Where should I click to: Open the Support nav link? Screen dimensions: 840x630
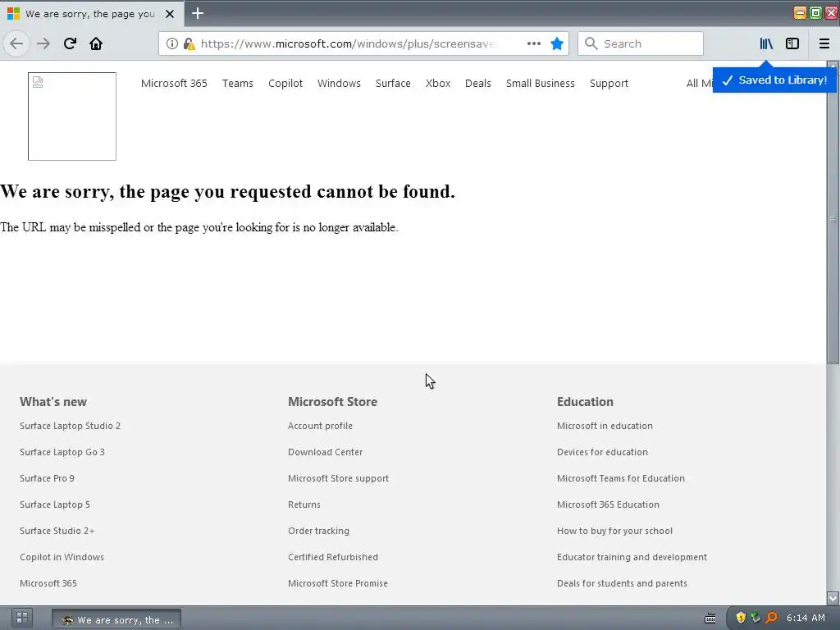pos(609,83)
